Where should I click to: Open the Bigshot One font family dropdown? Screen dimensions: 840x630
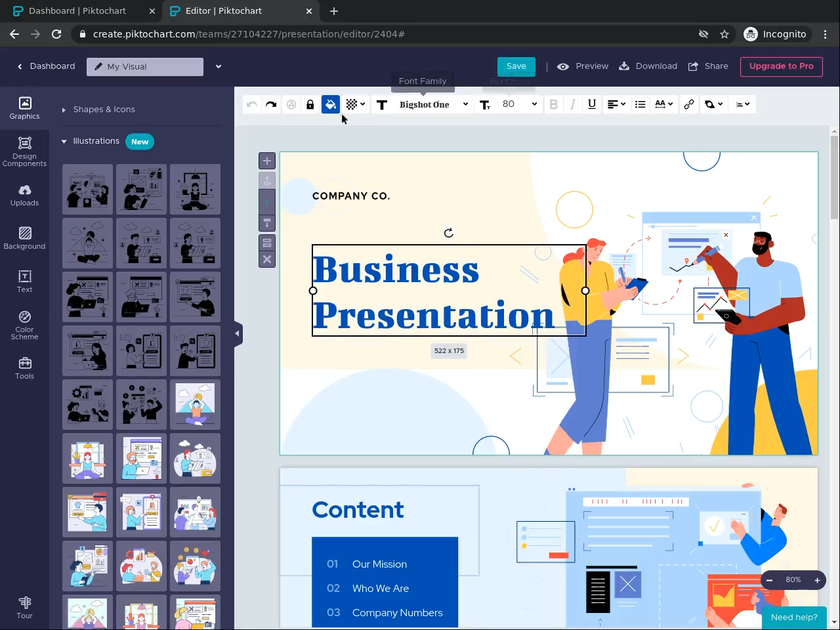point(433,104)
